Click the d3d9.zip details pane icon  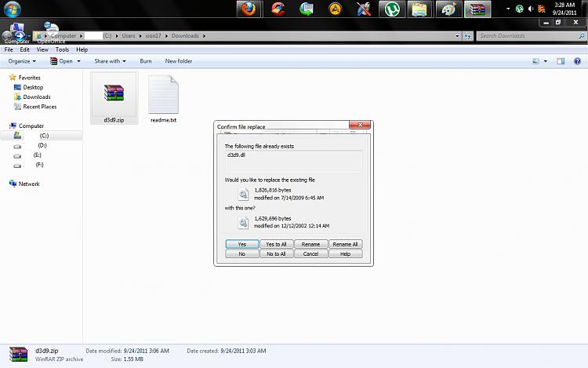18,355
